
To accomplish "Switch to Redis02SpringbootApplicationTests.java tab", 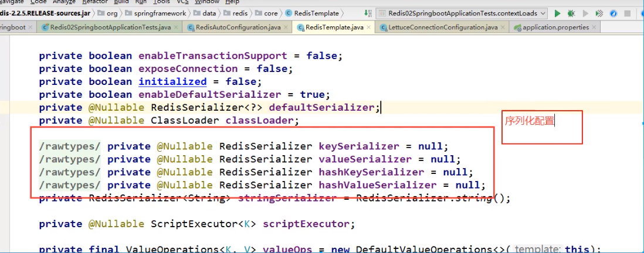I will tap(109, 28).
